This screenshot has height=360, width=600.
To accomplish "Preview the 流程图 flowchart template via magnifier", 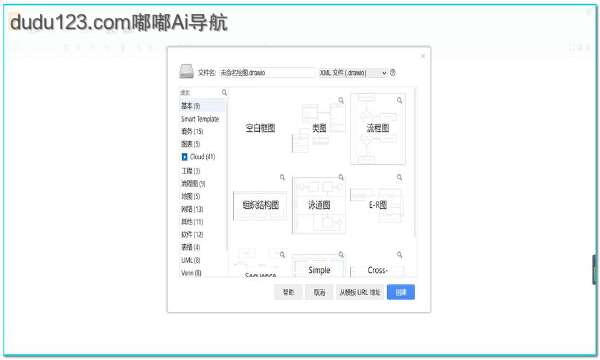I will 399,100.
